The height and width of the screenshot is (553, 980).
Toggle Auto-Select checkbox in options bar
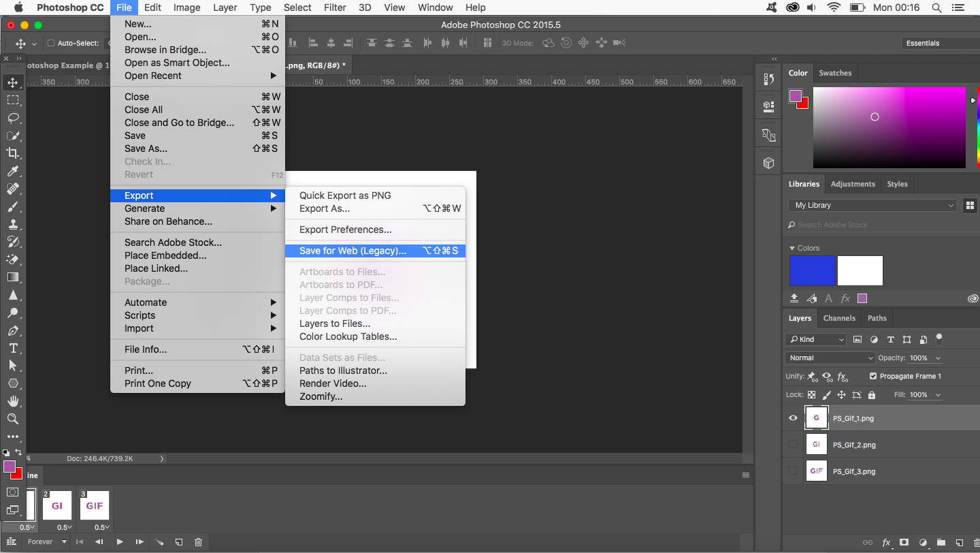coord(50,43)
